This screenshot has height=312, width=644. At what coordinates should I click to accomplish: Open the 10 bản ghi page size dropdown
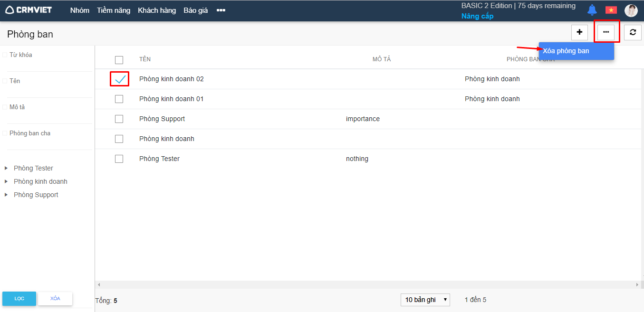(x=425, y=300)
